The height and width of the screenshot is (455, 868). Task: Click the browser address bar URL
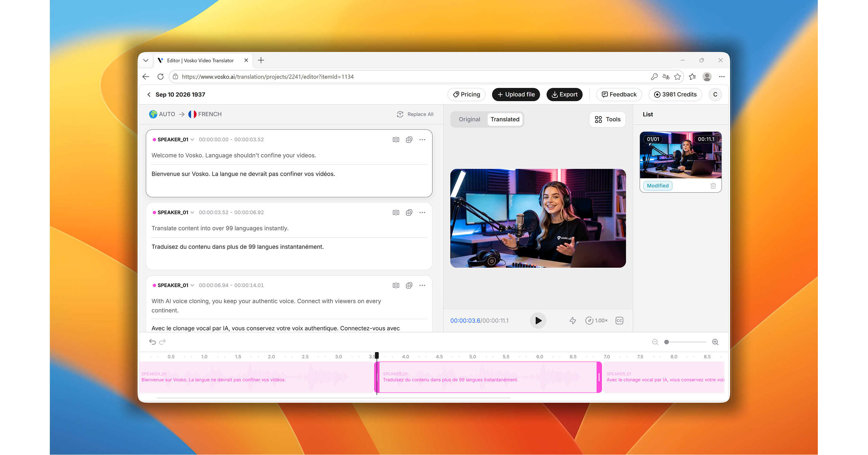(x=267, y=77)
